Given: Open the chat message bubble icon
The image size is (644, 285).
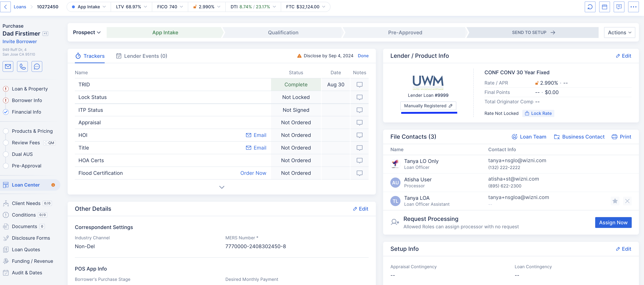Looking at the screenshot, I should (x=37, y=66).
